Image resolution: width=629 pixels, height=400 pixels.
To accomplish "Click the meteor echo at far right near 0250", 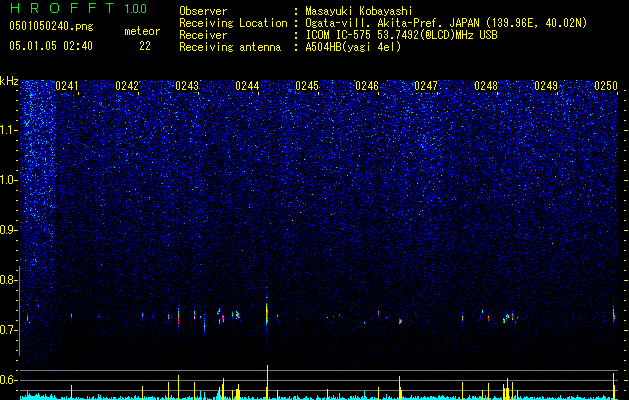I will tap(614, 315).
